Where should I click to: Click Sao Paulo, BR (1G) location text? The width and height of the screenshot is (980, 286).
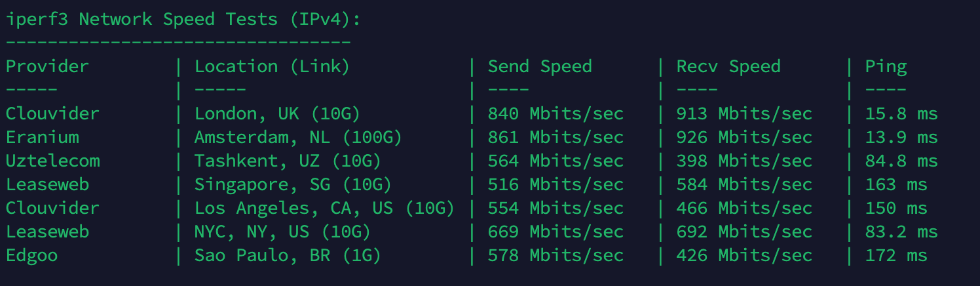(x=288, y=255)
